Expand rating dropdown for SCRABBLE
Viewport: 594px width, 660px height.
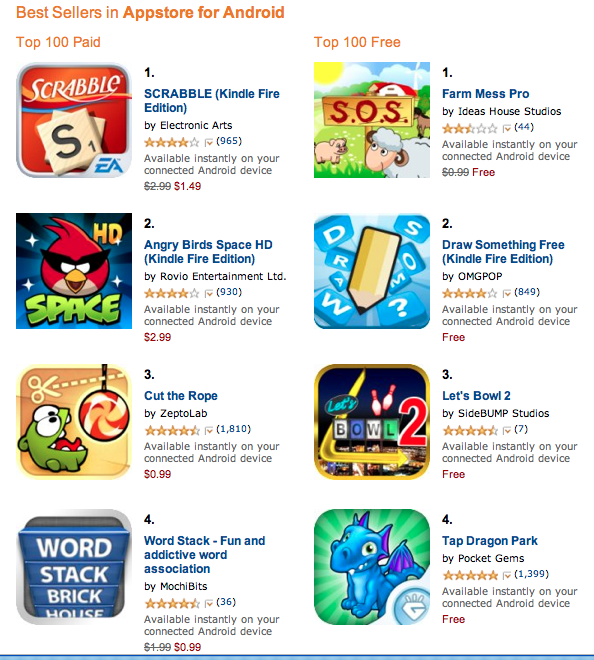pos(209,143)
